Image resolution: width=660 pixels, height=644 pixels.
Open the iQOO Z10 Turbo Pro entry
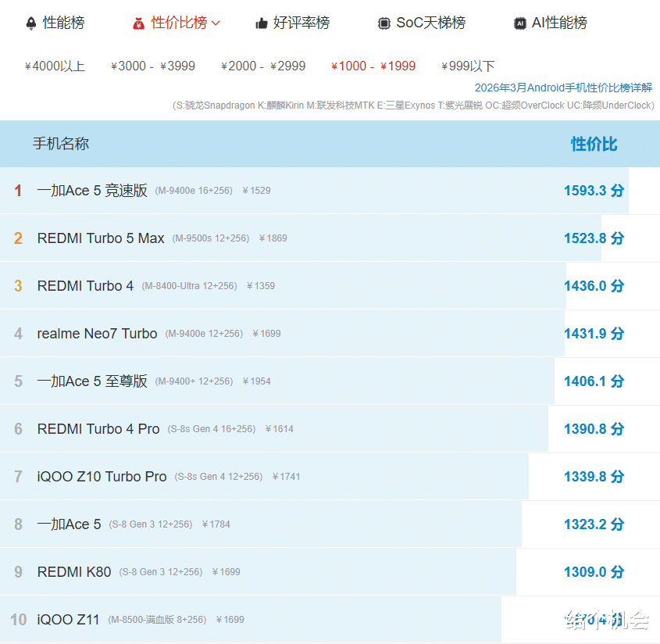click(x=102, y=477)
